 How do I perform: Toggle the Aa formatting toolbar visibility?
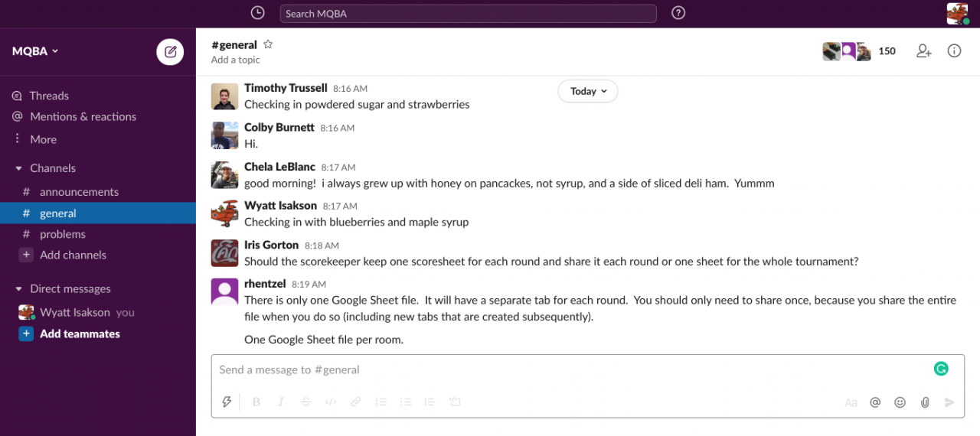pos(851,402)
